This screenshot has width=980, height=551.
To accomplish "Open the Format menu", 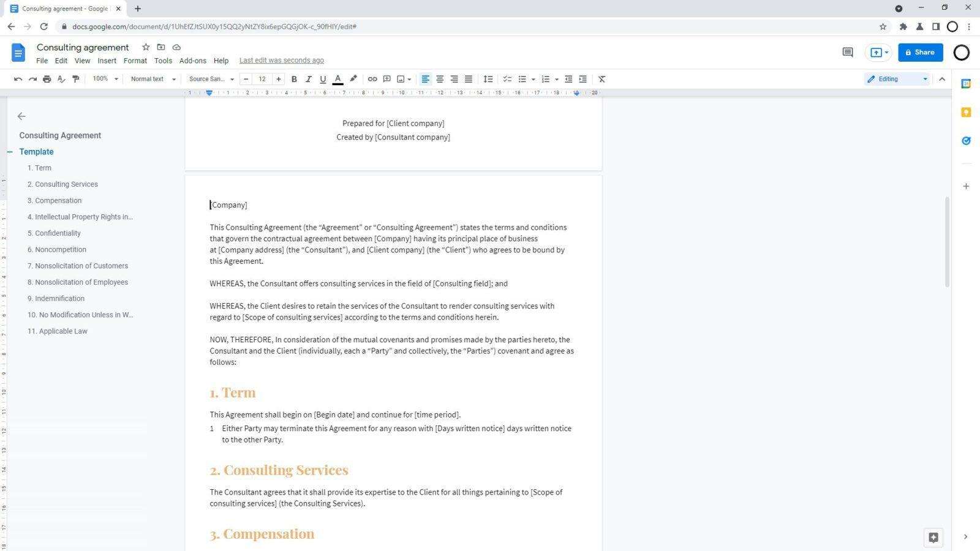I will 135,60.
